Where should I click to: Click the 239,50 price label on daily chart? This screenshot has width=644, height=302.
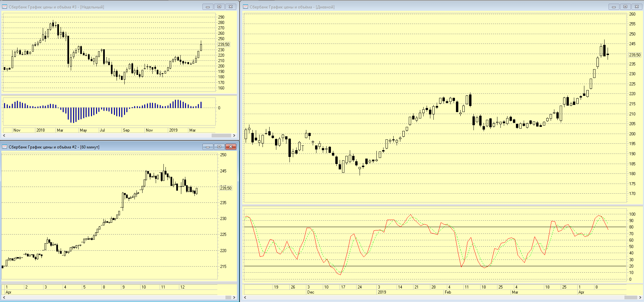(635, 55)
